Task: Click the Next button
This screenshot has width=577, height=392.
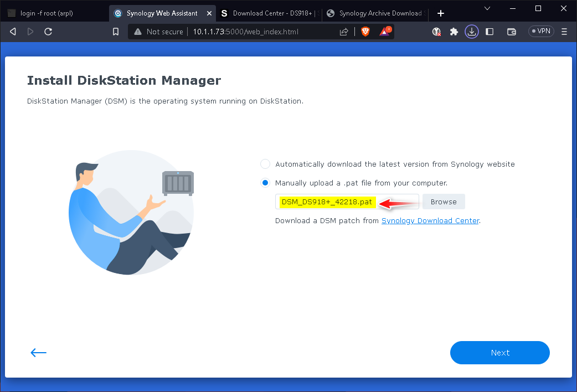Action: [499, 353]
